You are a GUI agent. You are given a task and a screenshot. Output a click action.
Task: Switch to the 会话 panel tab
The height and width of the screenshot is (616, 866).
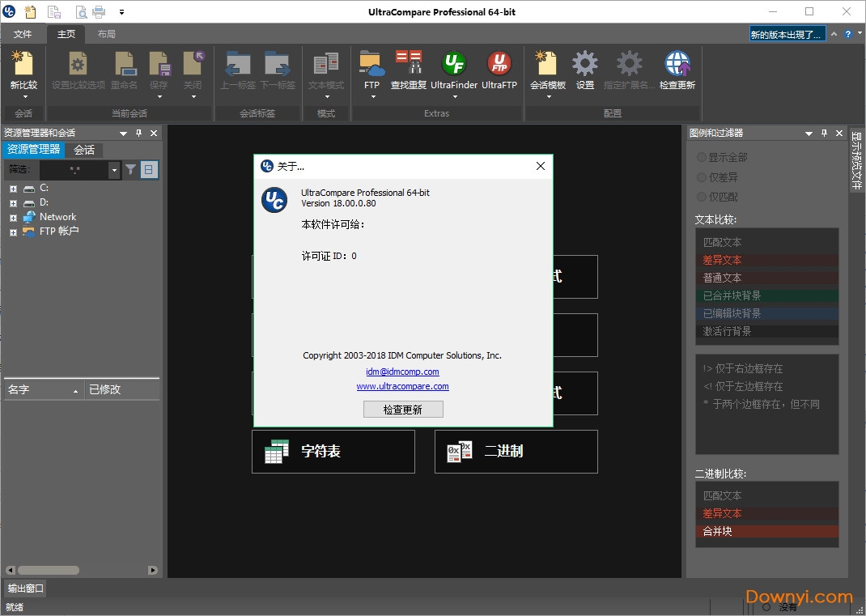[x=84, y=150]
